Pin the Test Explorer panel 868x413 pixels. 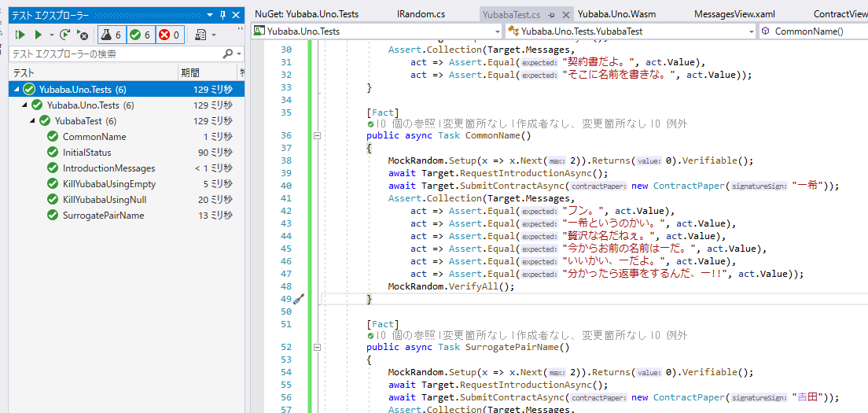(x=223, y=15)
